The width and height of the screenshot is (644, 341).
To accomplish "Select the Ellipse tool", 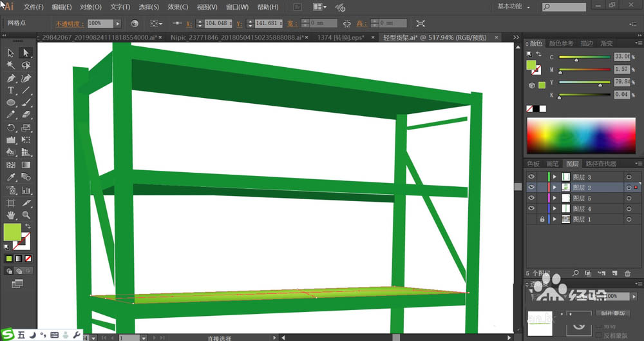I will [x=11, y=102].
